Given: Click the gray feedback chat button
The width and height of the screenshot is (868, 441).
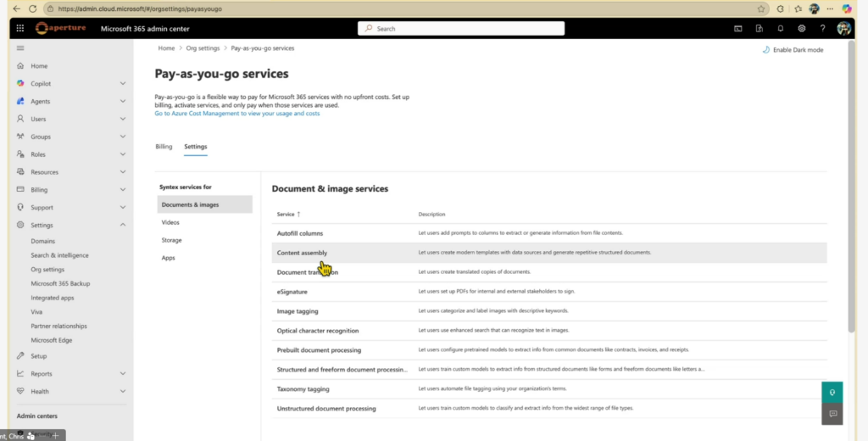Looking at the screenshot, I should pos(832,414).
